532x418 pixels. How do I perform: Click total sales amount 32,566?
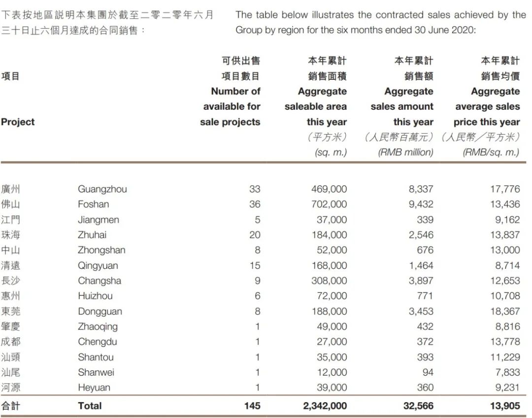(418, 406)
